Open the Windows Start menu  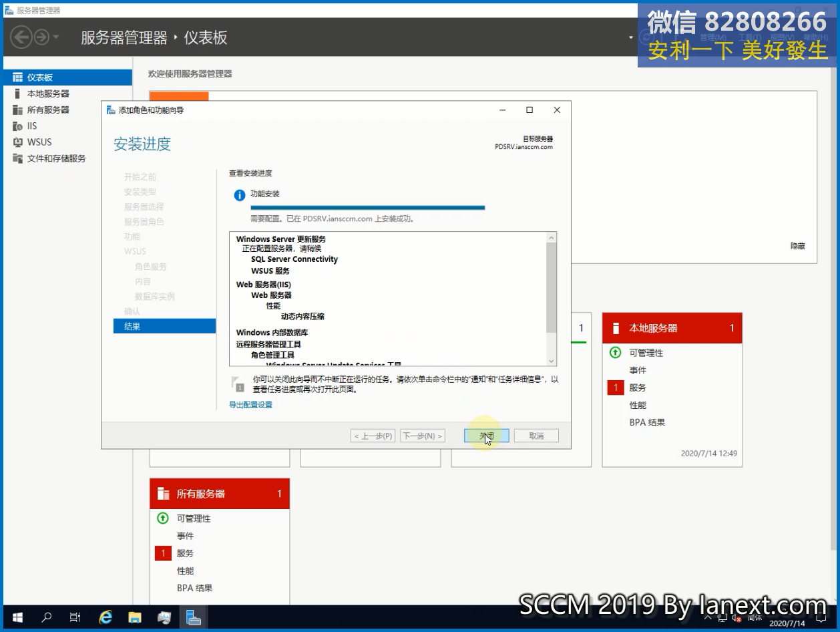(18, 617)
